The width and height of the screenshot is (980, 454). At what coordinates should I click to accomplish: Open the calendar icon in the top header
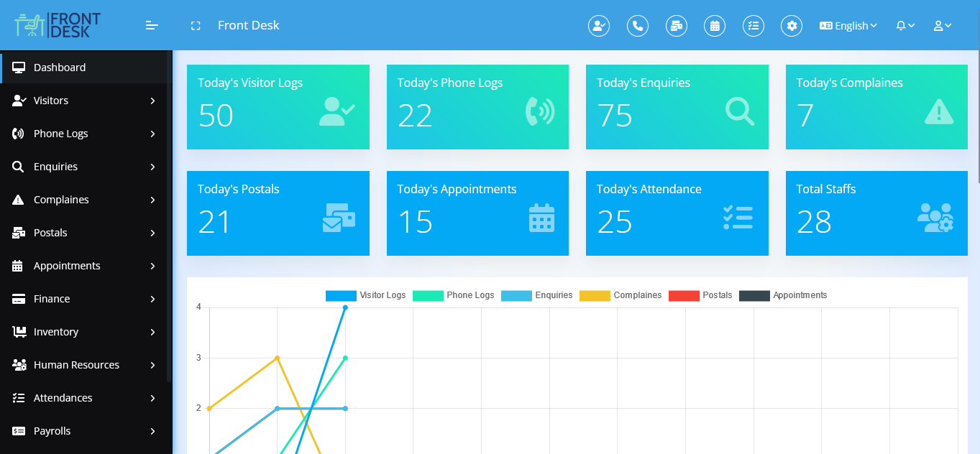point(714,26)
